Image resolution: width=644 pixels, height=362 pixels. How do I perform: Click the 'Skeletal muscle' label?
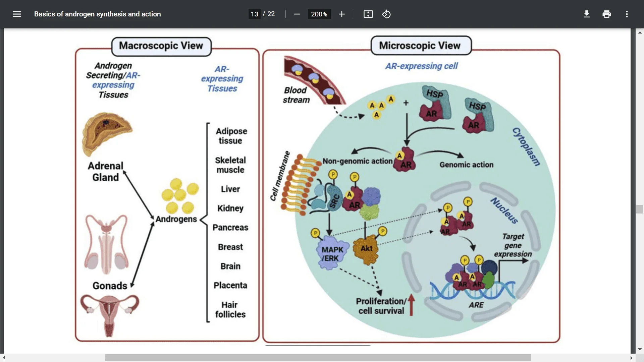230,165
